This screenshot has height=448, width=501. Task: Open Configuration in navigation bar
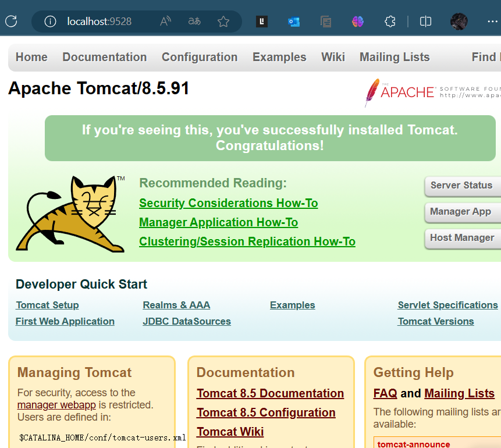click(200, 57)
